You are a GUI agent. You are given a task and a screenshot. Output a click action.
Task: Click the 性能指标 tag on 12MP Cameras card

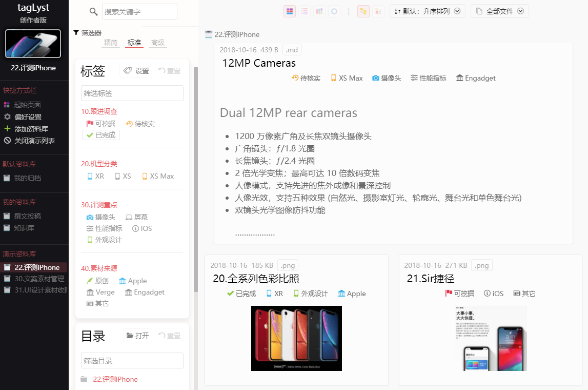(x=429, y=78)
